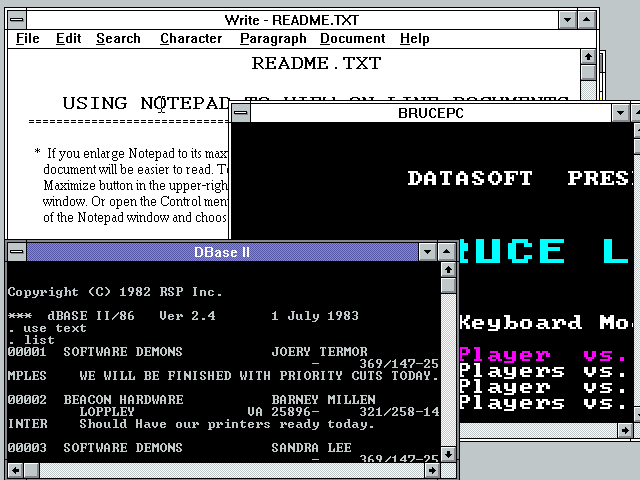
Task: Click JOERY TERMOR name in DBase II
Action: 320,352
